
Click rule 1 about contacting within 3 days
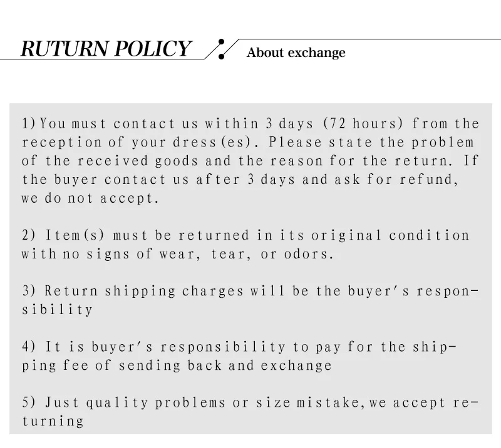(x=250, y=161)
